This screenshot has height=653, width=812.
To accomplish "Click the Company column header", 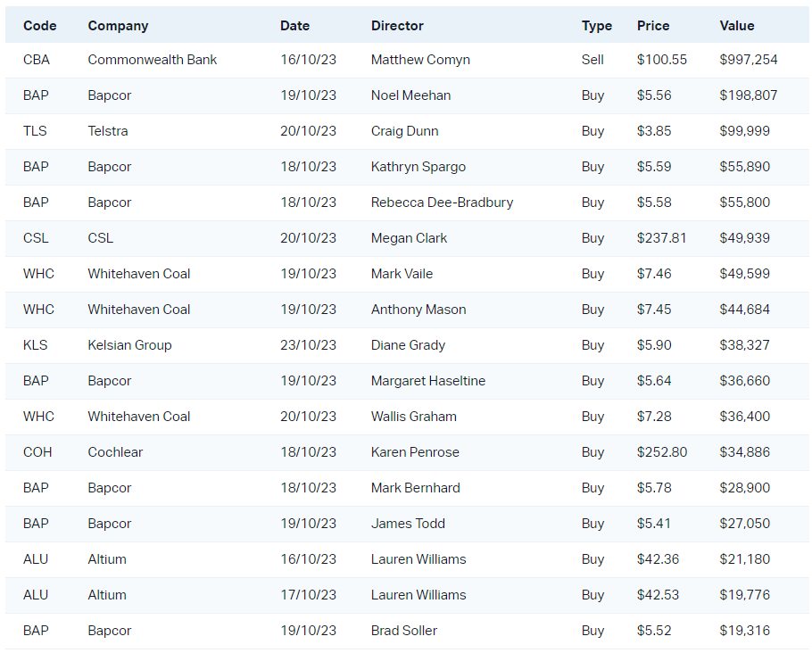I will (x=118, y=26).
